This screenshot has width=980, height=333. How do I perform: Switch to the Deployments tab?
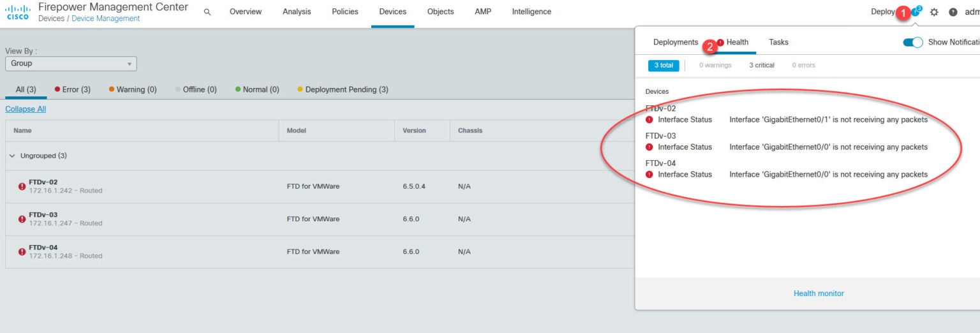[x=676, y=42]
